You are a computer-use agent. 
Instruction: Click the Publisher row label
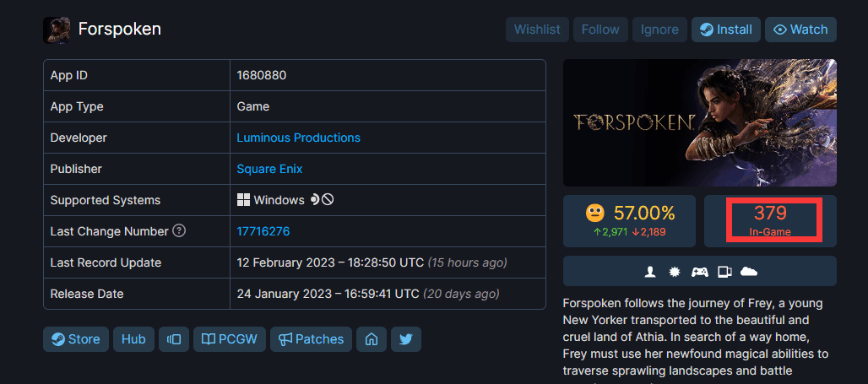[76, 169]
